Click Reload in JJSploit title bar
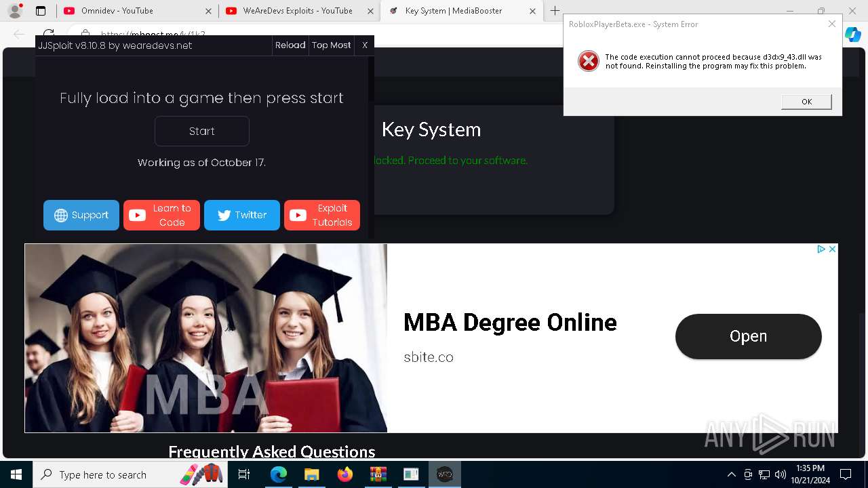The image size is (868, 488). [290, 45]
